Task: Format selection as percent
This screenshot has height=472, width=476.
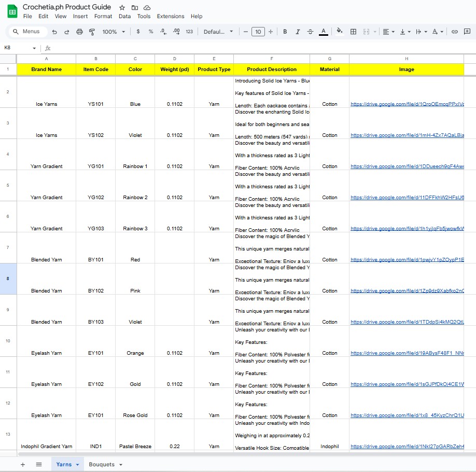Action: tap(151, 31)
